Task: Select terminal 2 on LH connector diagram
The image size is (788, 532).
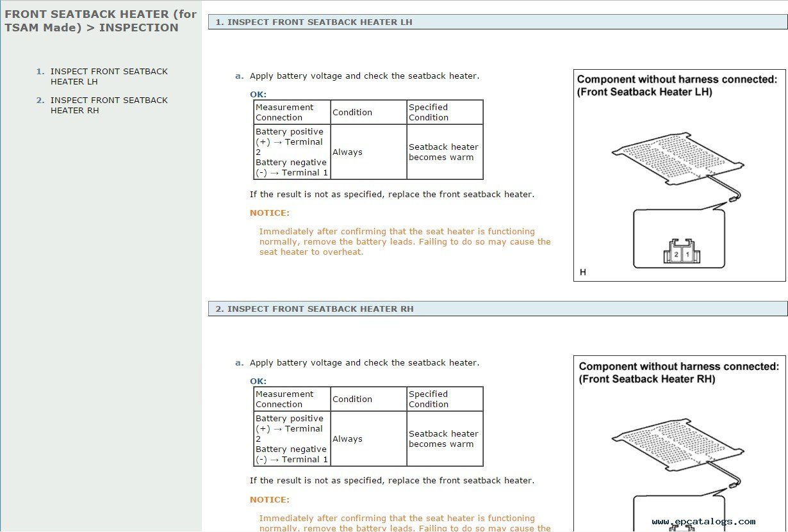Action: 676,255
